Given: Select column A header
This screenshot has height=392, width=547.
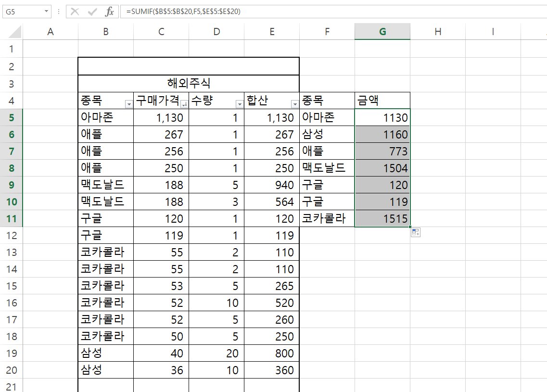Looking at the screenshot, I should tap(51, 32).
